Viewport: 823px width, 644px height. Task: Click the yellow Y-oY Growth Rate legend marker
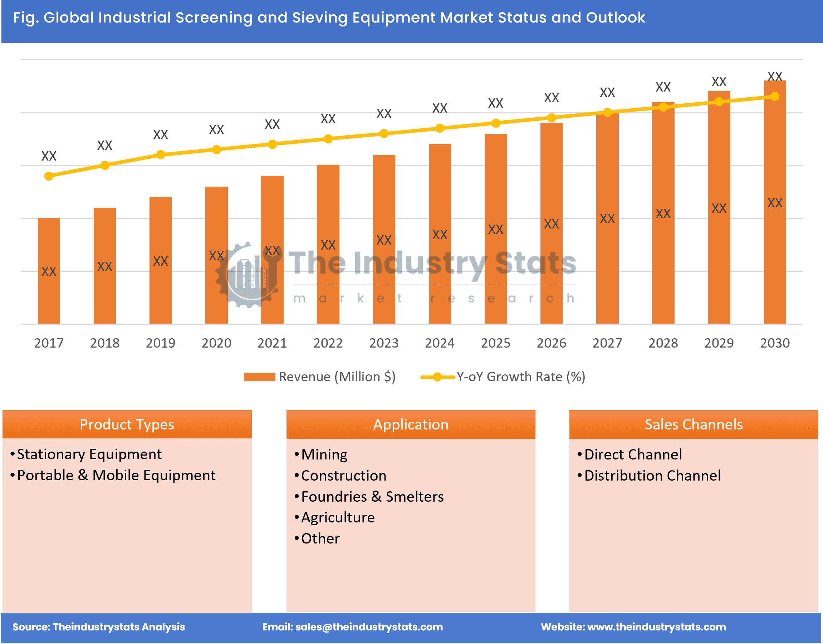click(x=437, y=377)
